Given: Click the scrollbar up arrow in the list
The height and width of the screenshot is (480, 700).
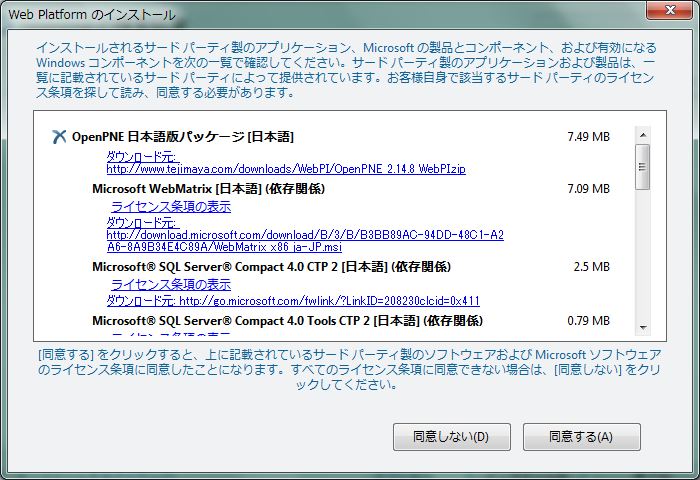Looking at the screenshot, I should click(x=643, y=133).
